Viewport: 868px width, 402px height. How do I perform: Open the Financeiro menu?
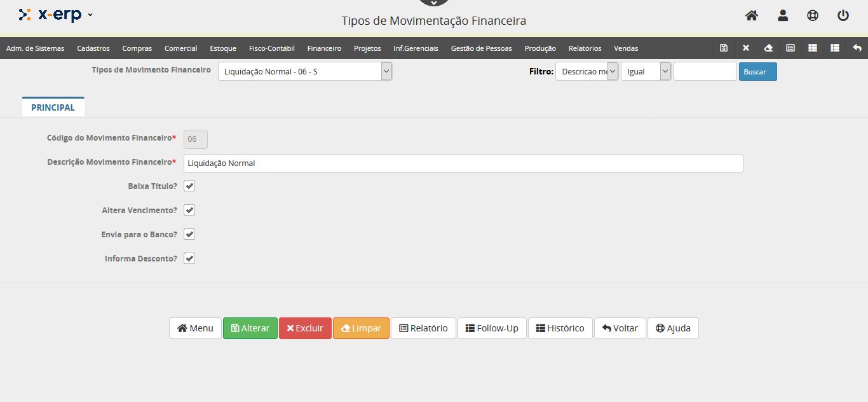point(324,48)
